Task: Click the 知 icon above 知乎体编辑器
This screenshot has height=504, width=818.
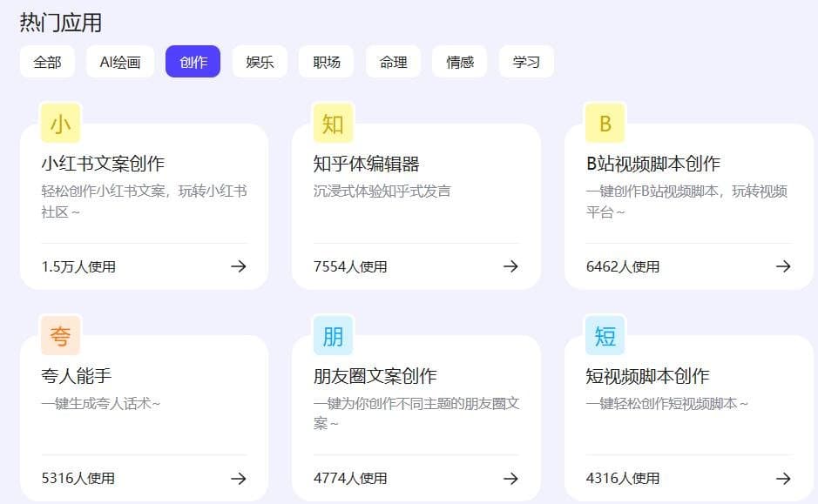Action: (x=331, y=123)
